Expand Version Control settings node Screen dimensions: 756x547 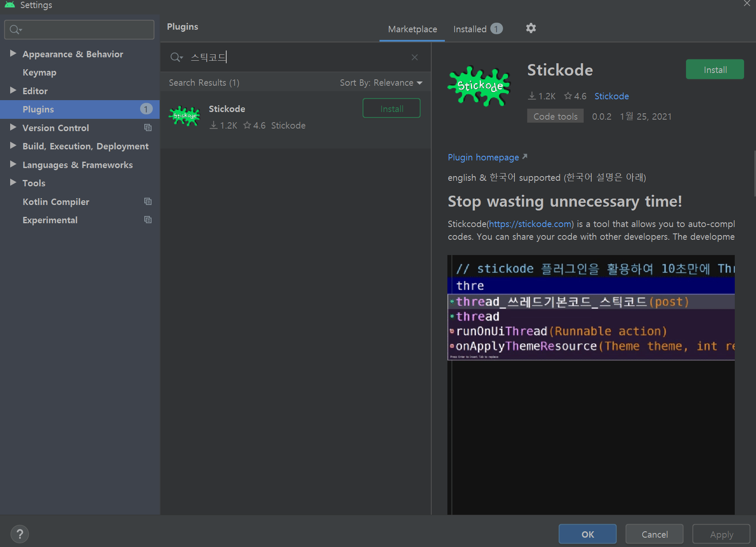[x=13, y=127]
